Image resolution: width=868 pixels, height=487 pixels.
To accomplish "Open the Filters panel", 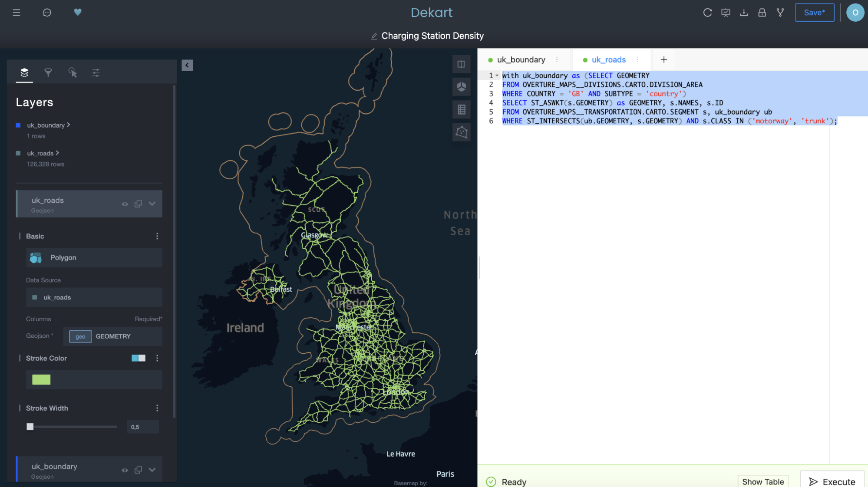I will coord(48,73).
